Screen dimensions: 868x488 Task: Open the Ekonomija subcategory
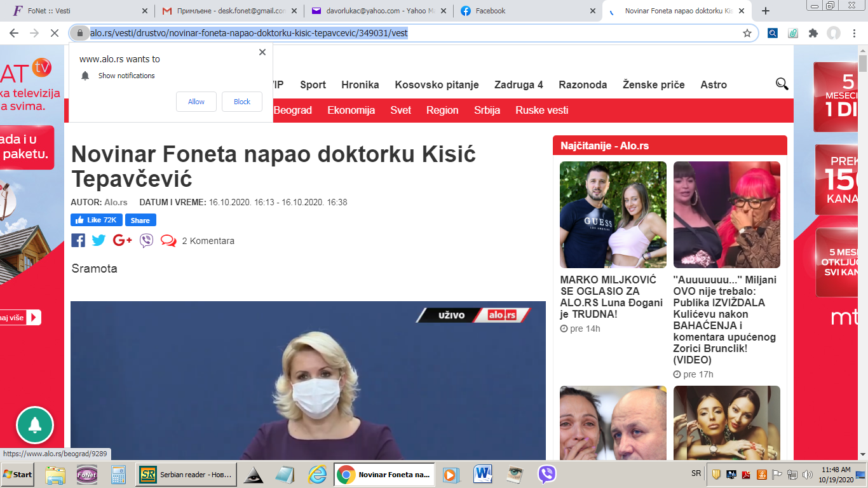pos(351,110)
